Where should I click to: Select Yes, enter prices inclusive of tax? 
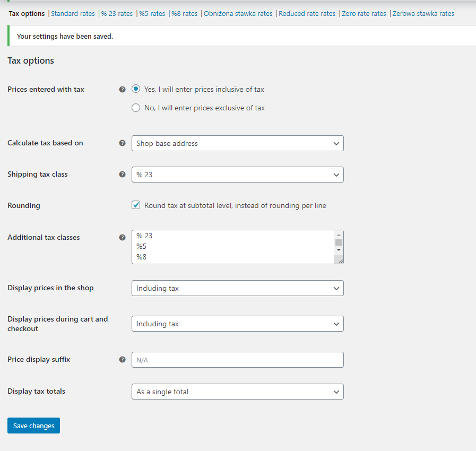tap(136, 89)
